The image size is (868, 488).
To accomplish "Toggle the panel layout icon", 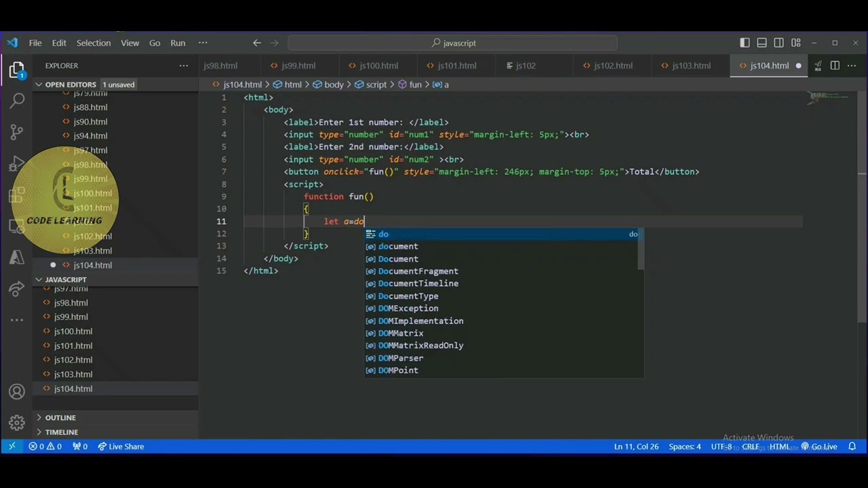I will [x=762, y=43].
